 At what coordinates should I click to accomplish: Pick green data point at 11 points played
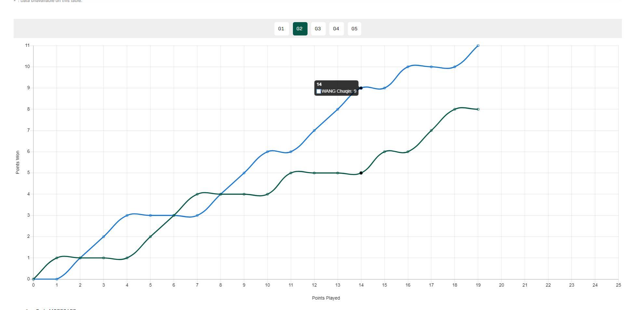291,173
